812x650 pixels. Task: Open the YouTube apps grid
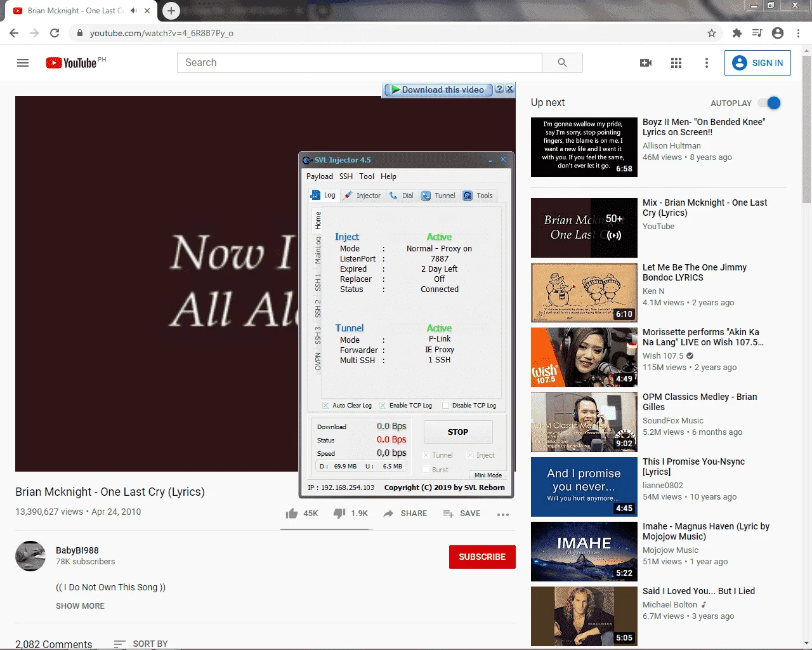point(676,63)
